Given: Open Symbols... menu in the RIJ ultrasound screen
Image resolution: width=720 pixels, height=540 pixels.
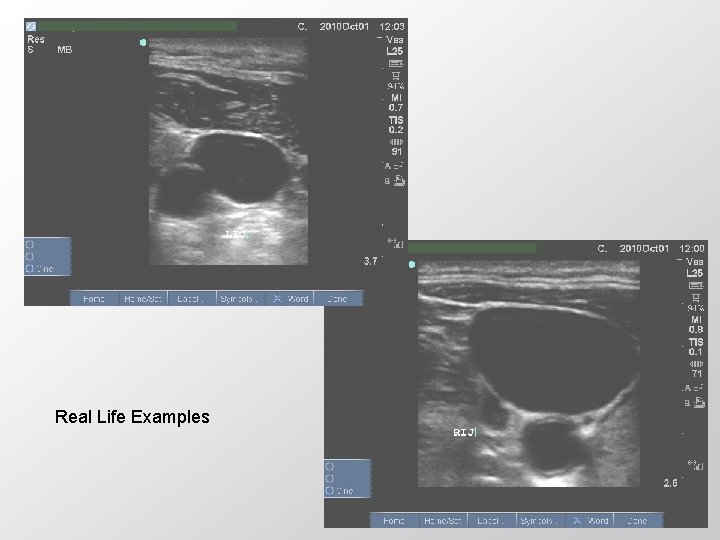Looking at the screenshot, I should tap(540, 521).
